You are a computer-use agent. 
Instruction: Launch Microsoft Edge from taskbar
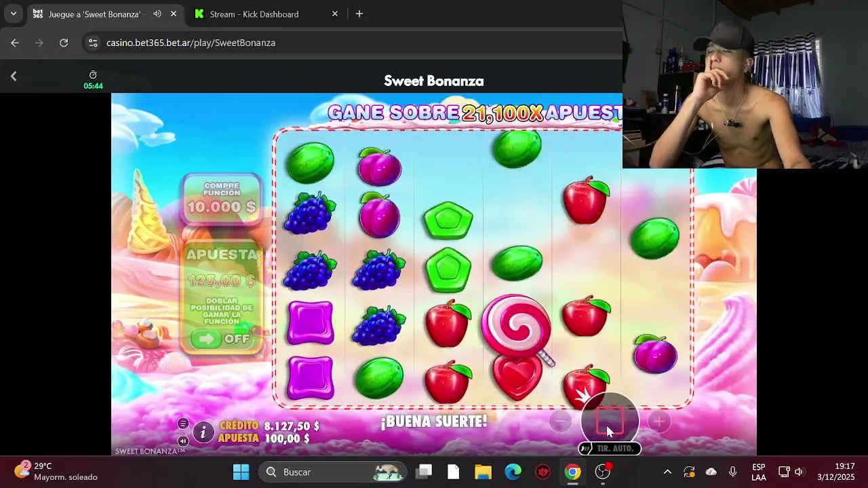click(513, 472)
